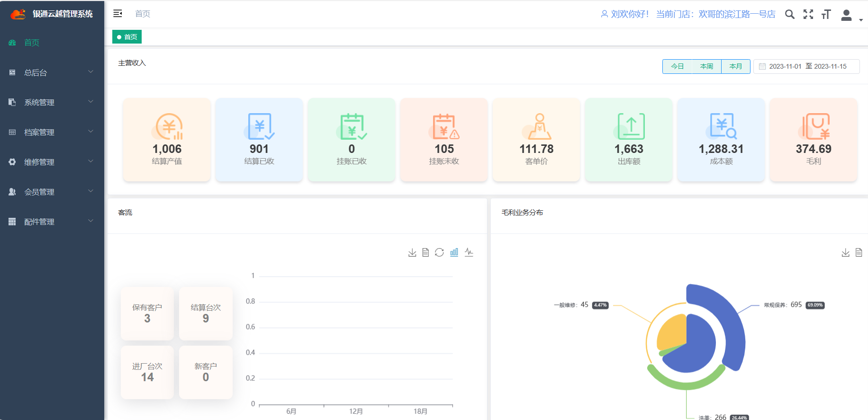
Task: Click the 保有客户 stat tile
Action: (147, 313)
